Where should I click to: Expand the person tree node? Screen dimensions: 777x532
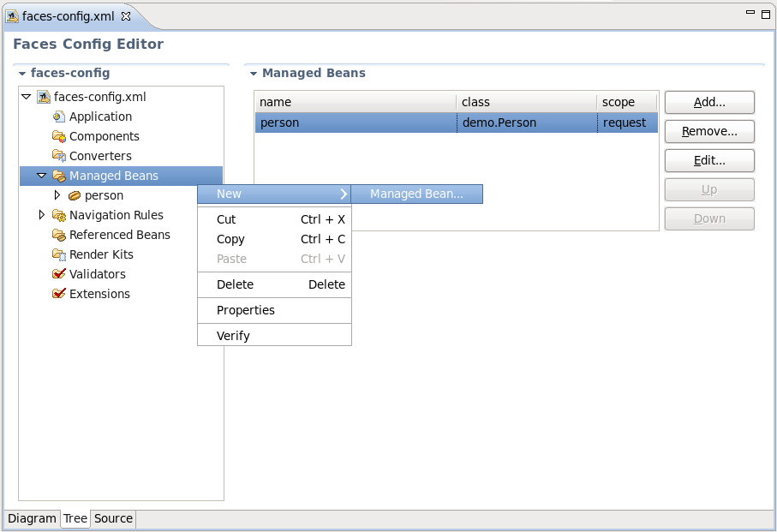pyautogui.click(x=57, y=195)
